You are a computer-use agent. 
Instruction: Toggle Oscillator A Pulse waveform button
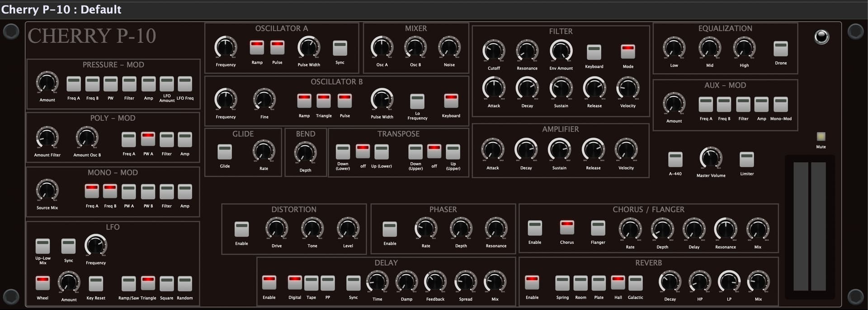pos(277,48)
